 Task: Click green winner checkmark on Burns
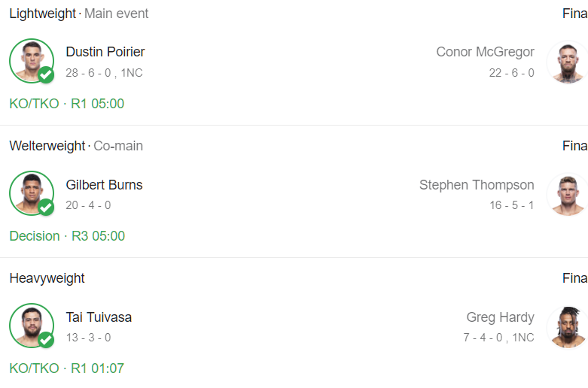point(46,208)
